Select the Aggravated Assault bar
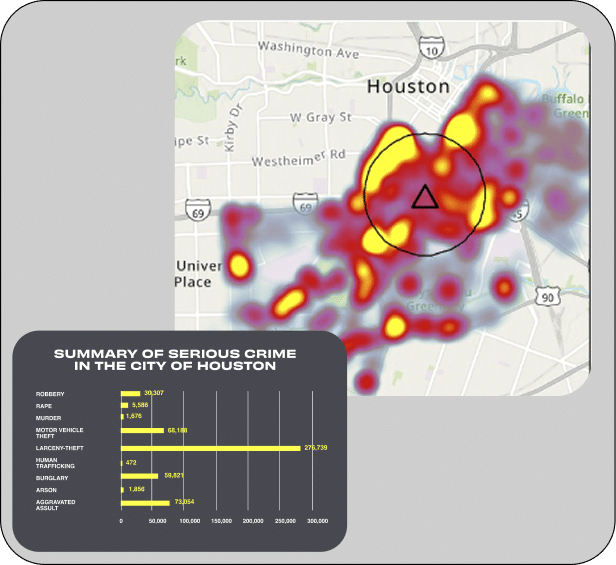This screenshot has width=616, height=565. [145, 503]
